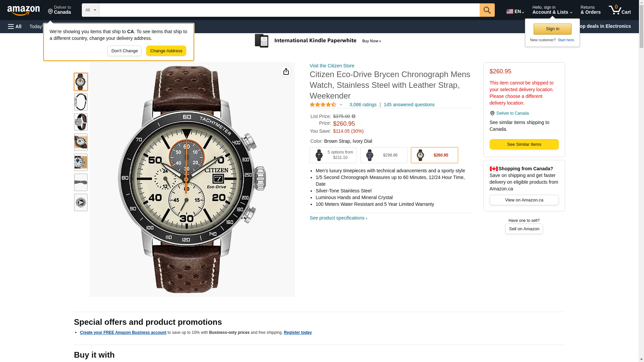Open the All search category dropdown
The image size is (644, 362).
tap(91, 10)
